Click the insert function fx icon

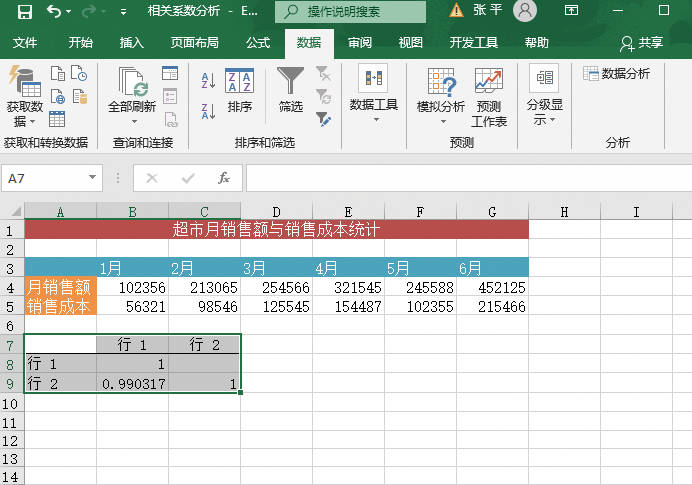click(224, 178)
